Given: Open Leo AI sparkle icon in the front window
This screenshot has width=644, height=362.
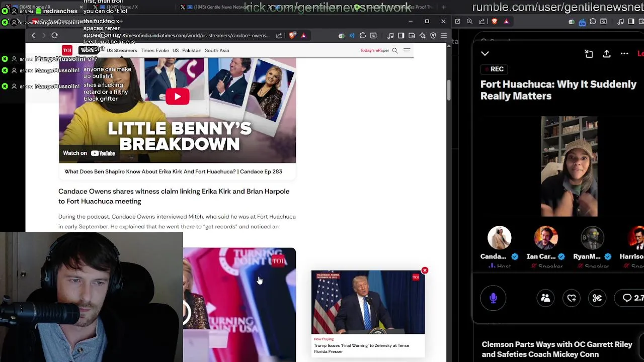Looking at the screenshot, I should (x=422, y=36).
